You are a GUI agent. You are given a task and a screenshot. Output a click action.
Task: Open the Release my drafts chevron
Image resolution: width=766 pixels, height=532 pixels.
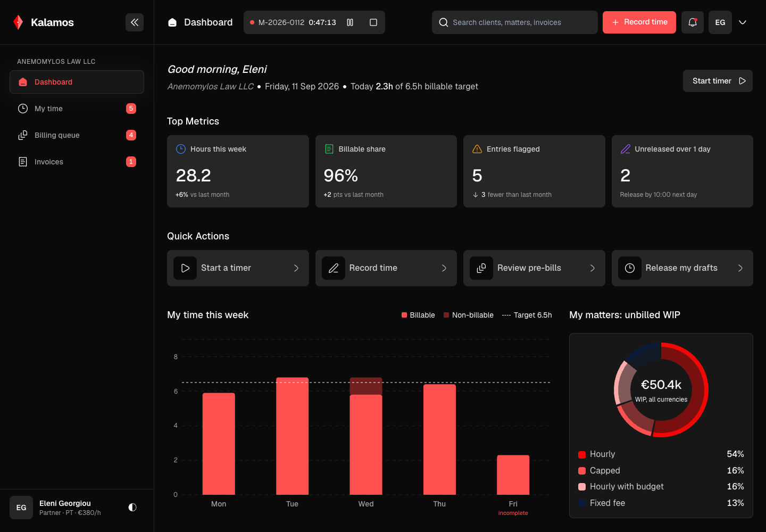[x=740, y=268]
